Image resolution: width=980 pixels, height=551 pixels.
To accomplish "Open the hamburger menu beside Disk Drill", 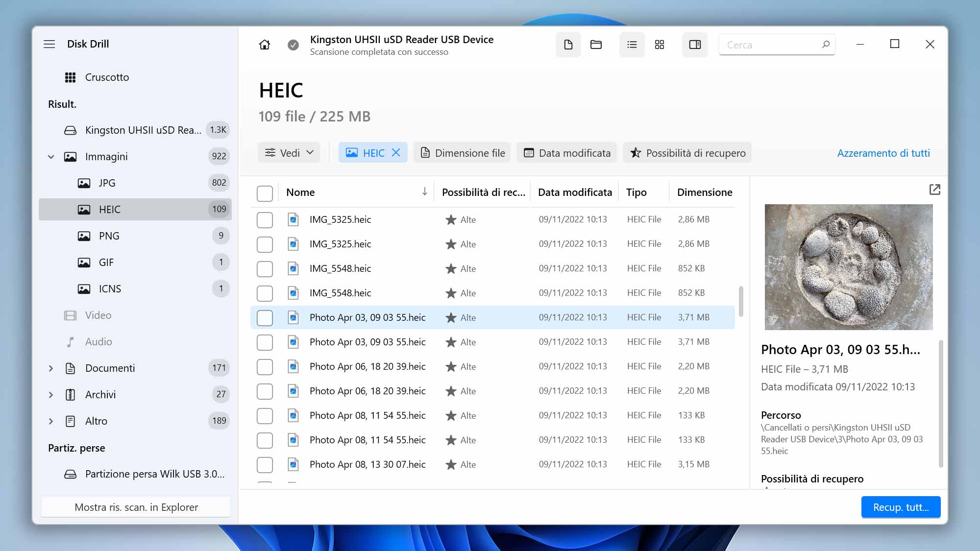I will [x=49, y=44].
